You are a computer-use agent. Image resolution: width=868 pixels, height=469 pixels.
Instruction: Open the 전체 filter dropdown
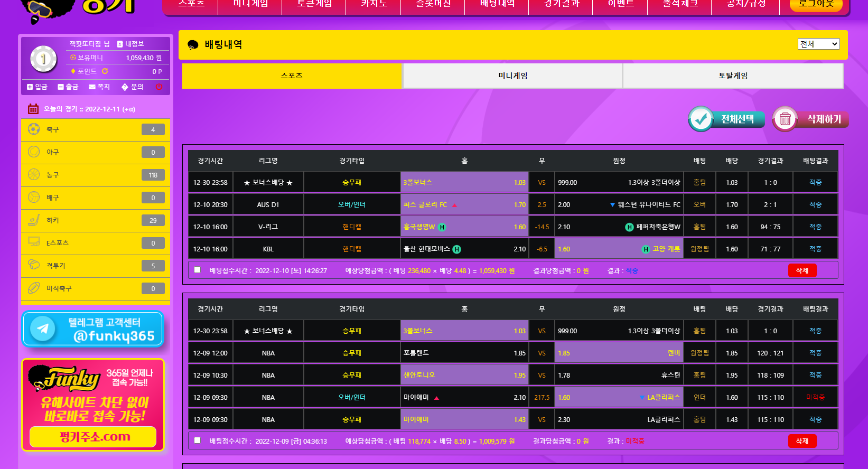[x=818, y=44]
